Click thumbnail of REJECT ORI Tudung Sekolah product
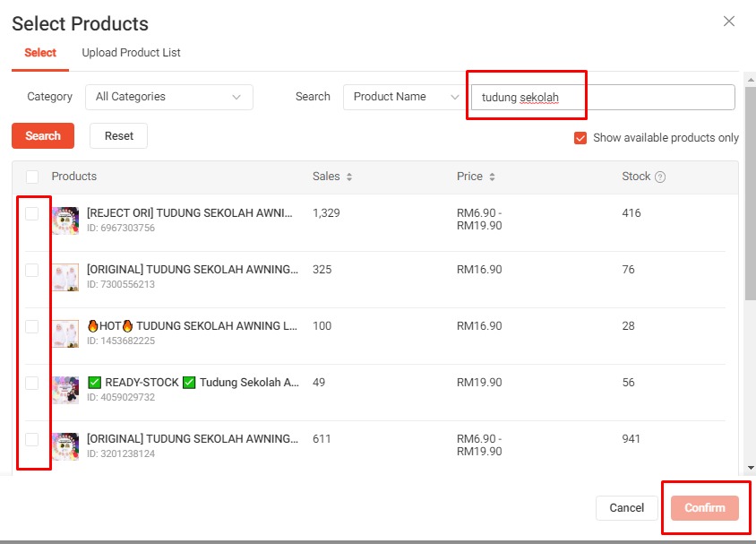 pyautogui.click(x=65, y=220)
